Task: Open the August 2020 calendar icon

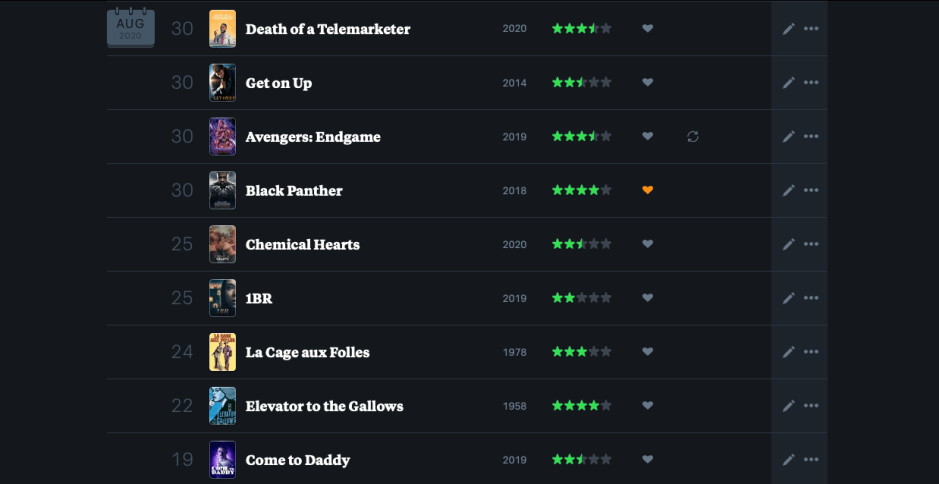Action: pos(130,27)
